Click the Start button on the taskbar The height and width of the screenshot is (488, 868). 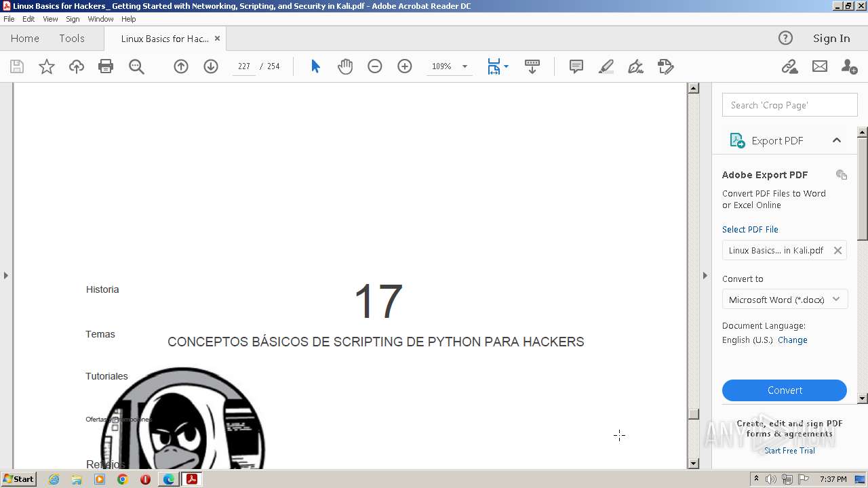point(18,479)
